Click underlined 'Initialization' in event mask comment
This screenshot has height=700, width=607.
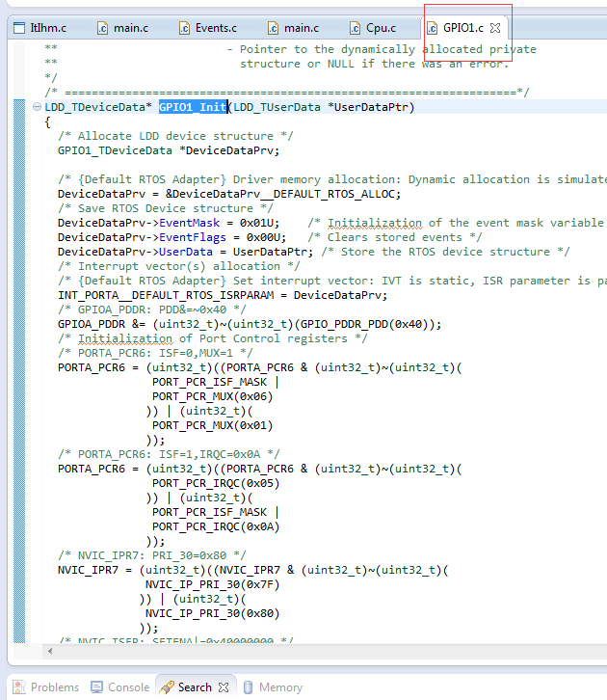point(375,223)
